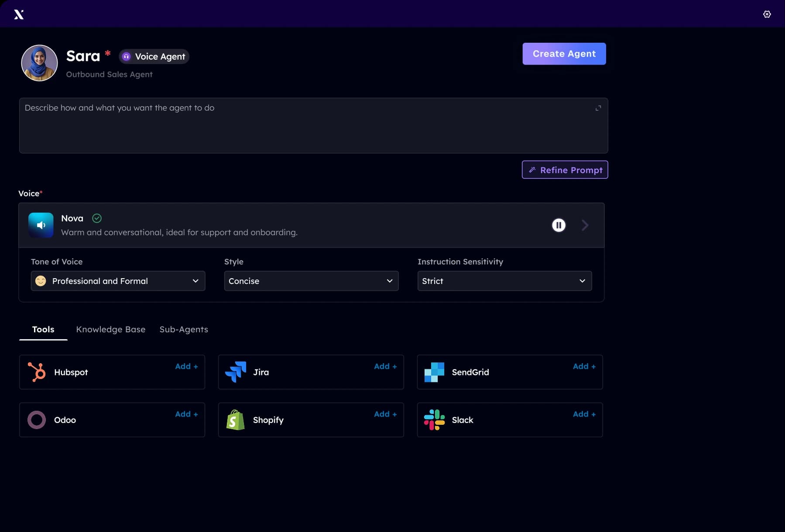Switch to the Sub-Agents tab
Screen dimensions: 785x532
coord(183,329)
